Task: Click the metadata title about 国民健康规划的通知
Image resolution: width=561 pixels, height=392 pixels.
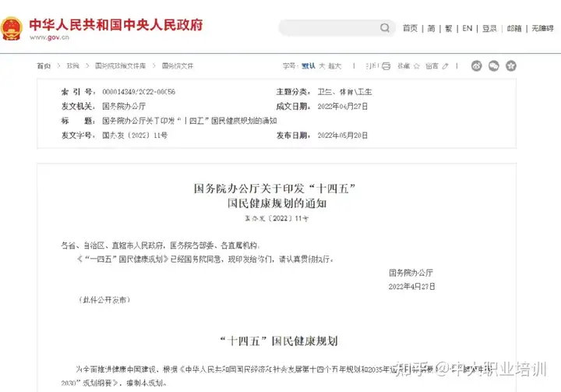Action: [189, 121]
